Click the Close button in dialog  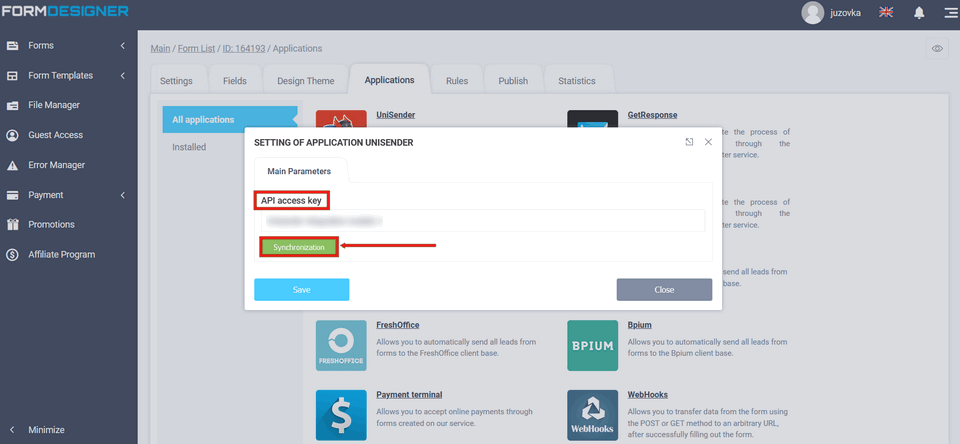(x=664, y=290)
